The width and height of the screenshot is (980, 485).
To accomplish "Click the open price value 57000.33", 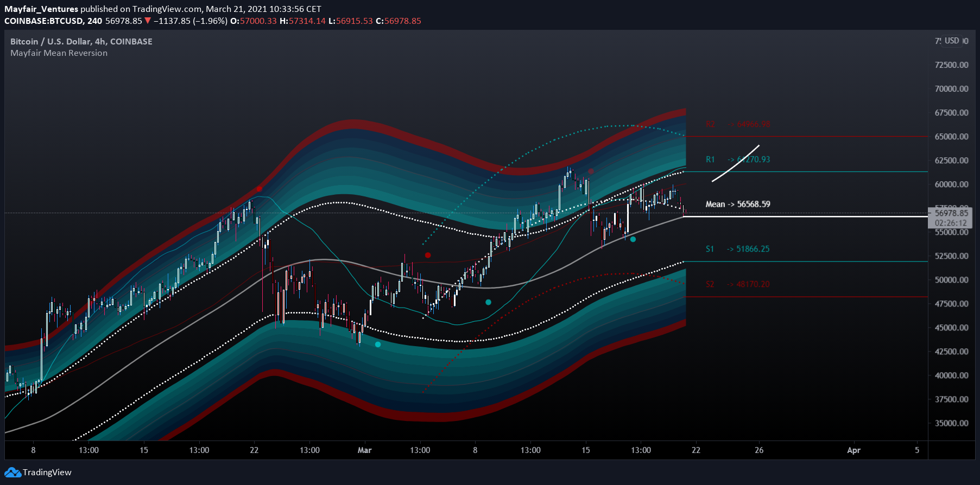I will click(258, 21).
